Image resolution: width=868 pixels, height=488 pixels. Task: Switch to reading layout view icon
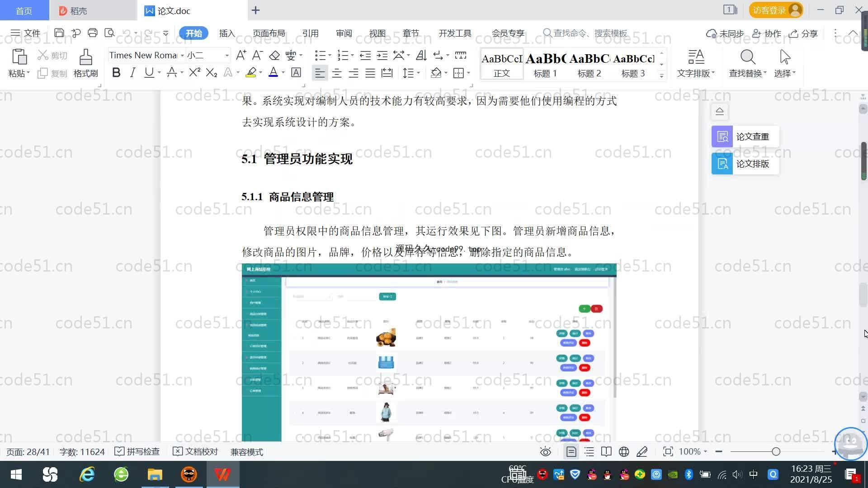pos(606,451)
